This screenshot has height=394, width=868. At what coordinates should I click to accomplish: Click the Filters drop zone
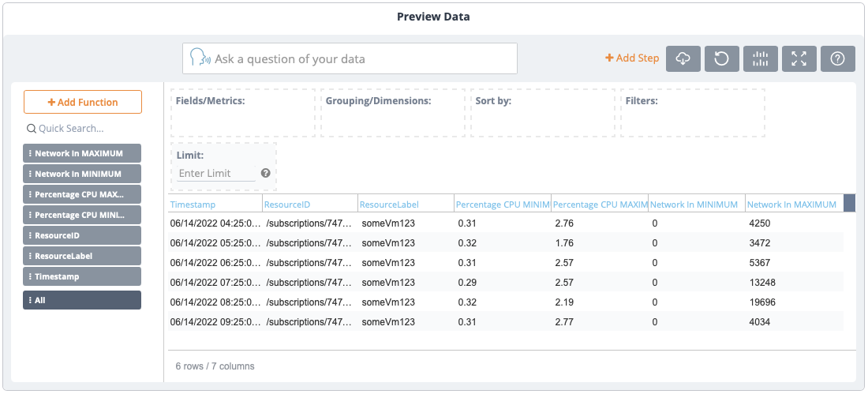692,113
